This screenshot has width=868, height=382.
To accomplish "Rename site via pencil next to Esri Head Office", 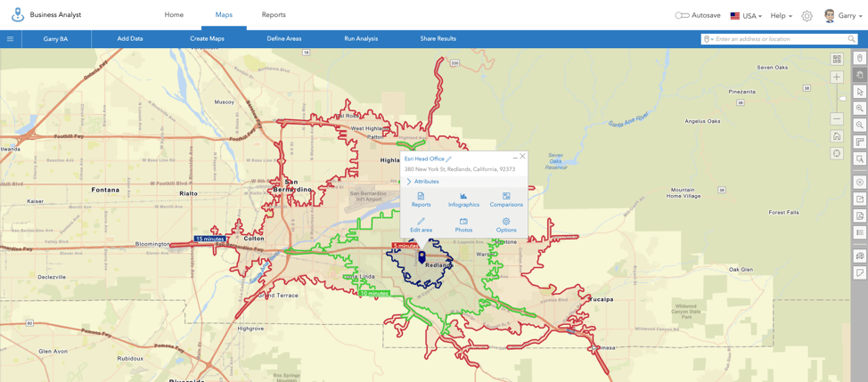I will click(x=449, y=159).
